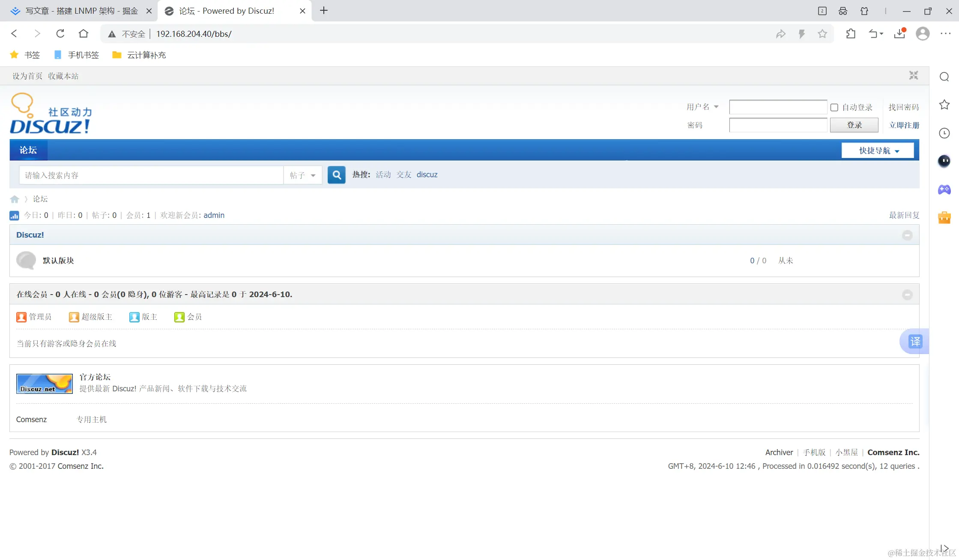Collapse the online members section
This screenshot has height=560, width=959.
click(907, 295)
